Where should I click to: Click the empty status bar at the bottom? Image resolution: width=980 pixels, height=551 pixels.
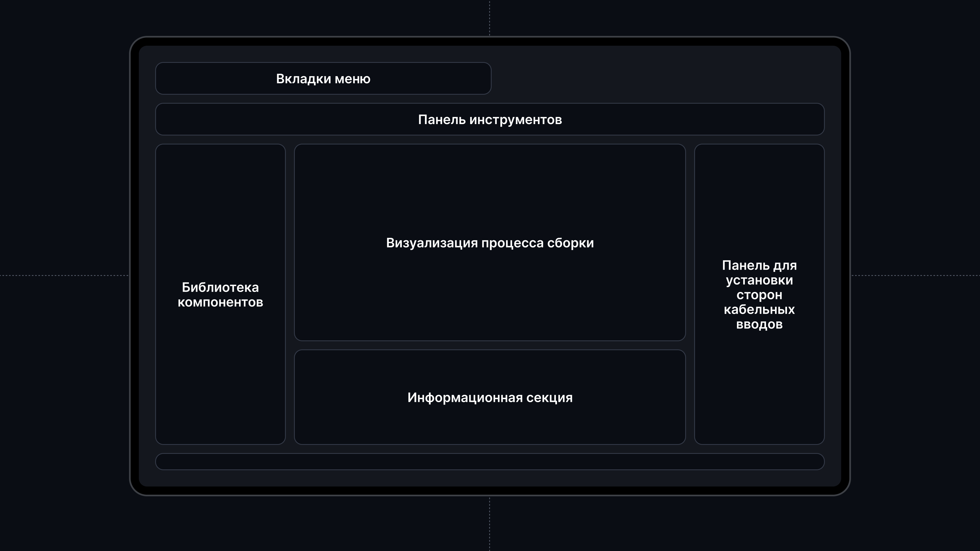(490, 461)
